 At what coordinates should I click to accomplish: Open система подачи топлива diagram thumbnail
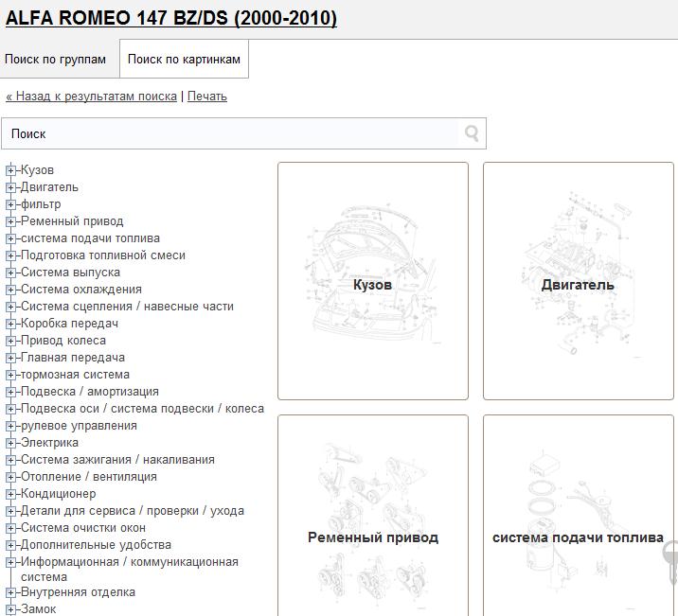click(x=578, y=516)
